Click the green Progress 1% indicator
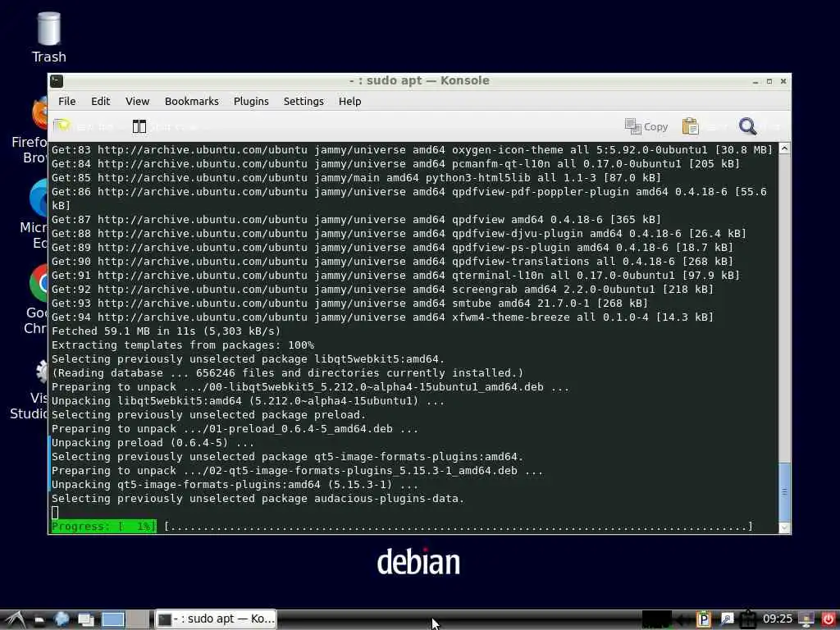The height and width of the screenshot is (630, 840). pos(104,527)
